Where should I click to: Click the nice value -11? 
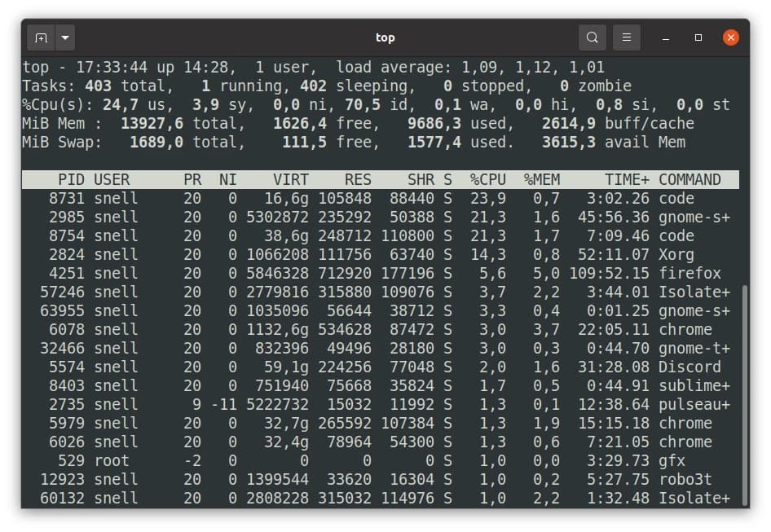coord(224,404)
